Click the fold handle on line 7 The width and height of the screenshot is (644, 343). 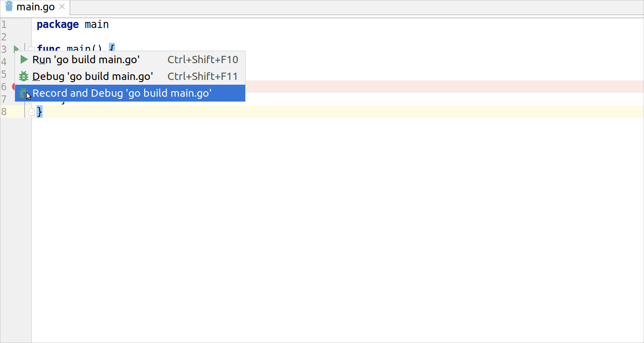point(31,100)
